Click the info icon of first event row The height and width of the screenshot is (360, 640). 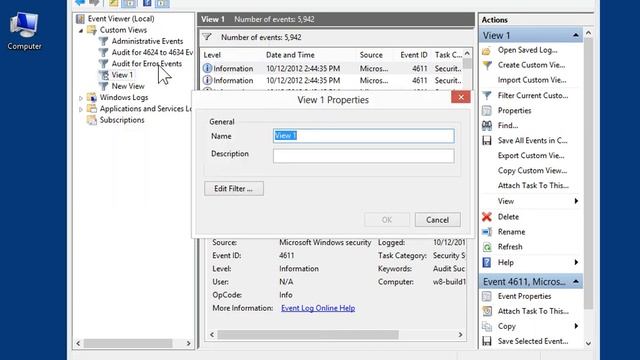click(207, 68)
